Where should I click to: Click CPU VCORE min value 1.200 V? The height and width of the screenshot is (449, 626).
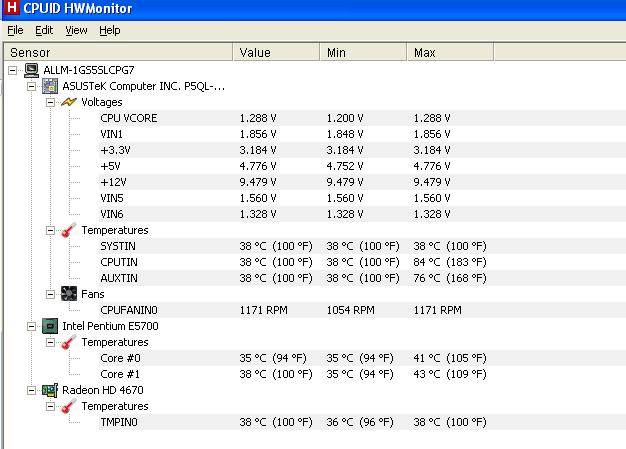pos(345,118)
